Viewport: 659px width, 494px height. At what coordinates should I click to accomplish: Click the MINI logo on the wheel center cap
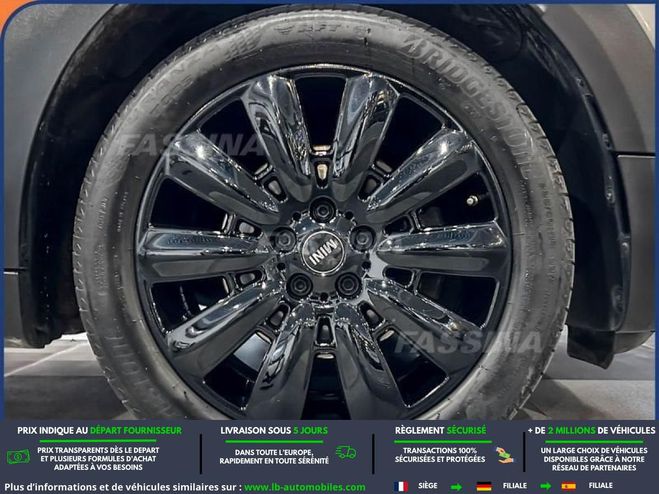coord(323,252)
